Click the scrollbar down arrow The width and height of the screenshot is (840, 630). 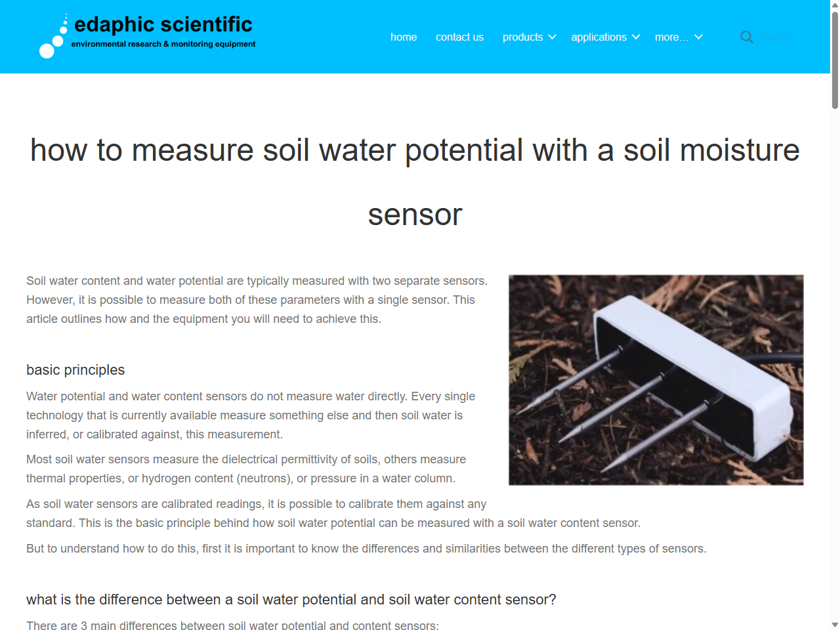[x=834, y=624]
